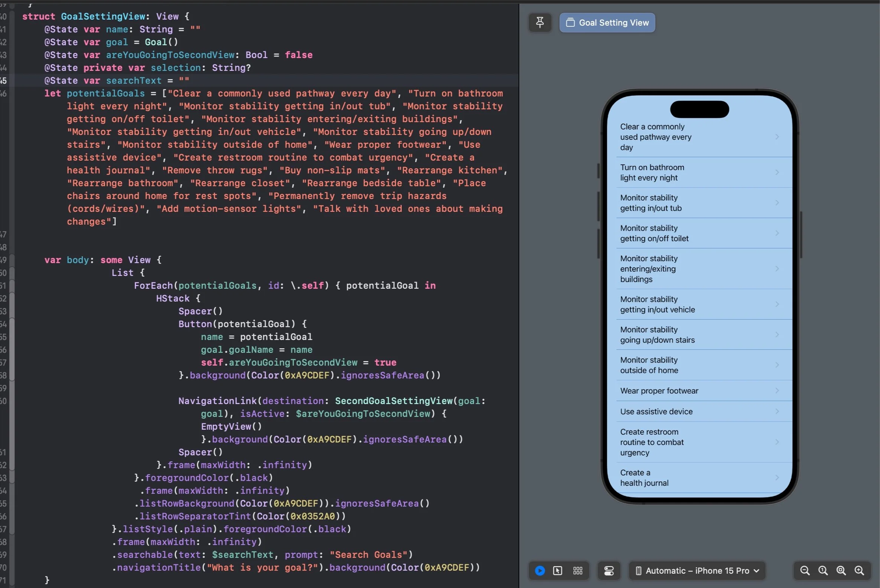Place cursor on the searchText state line

[134, 81]
